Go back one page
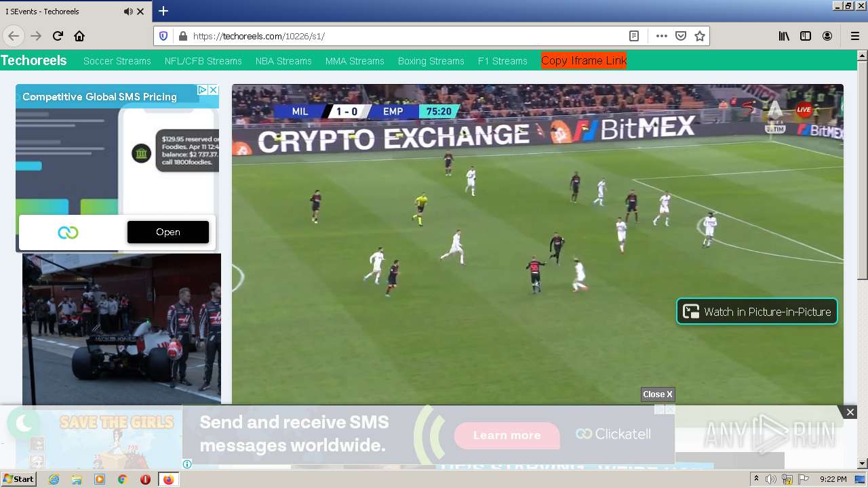Viewport: 868px width, 488px height. [x=14, y=36]
